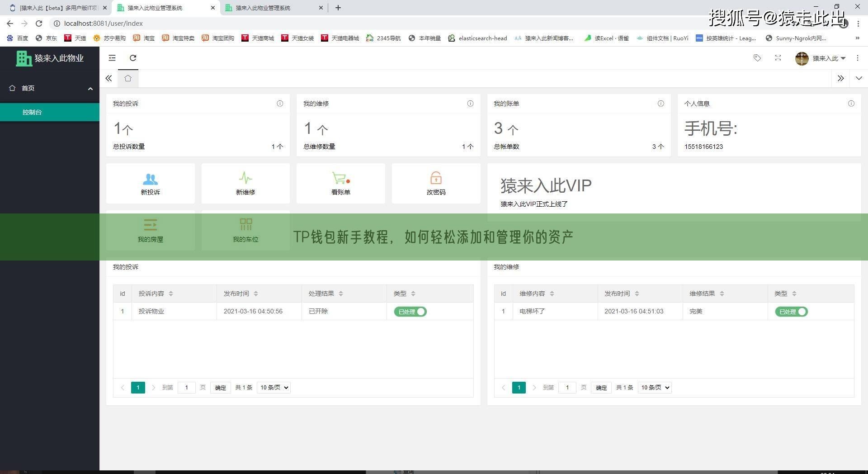
Task: Toggle 已处理 switch for 电梯坏了 row
Action: 791,312
